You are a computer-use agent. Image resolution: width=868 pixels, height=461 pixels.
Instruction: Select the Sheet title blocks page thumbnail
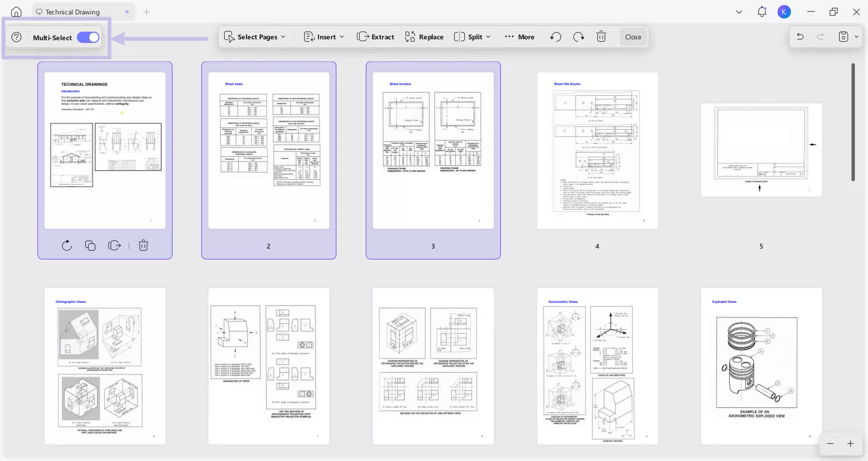pyautogui.click(x=598, y=151)
